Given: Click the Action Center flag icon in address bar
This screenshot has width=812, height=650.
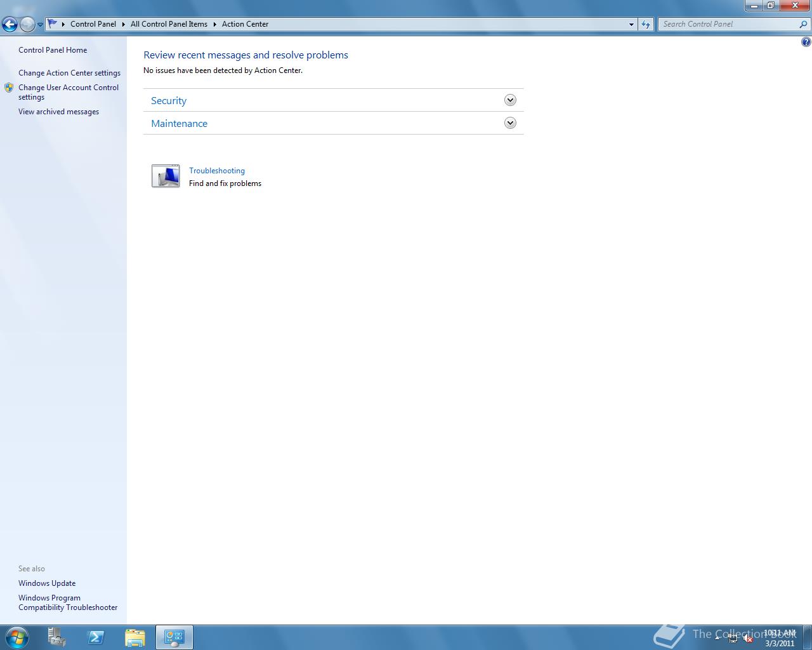Looking at the screenshot, I should point(53,23).
